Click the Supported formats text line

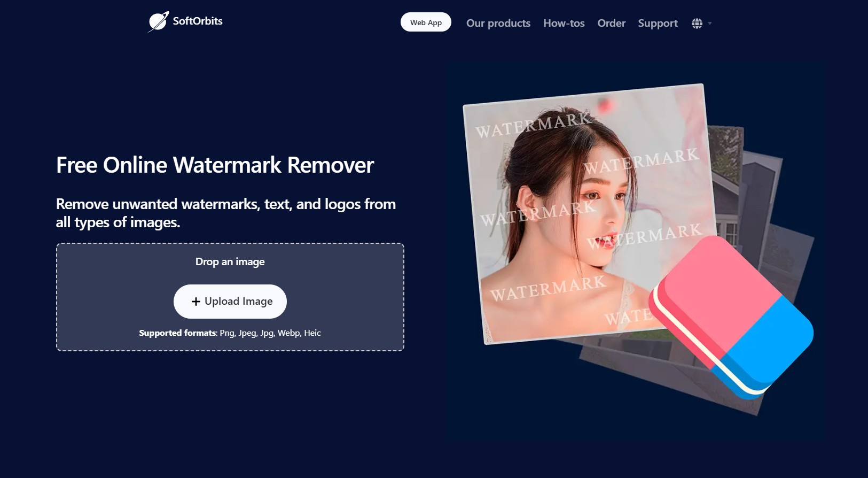[230, 333]
